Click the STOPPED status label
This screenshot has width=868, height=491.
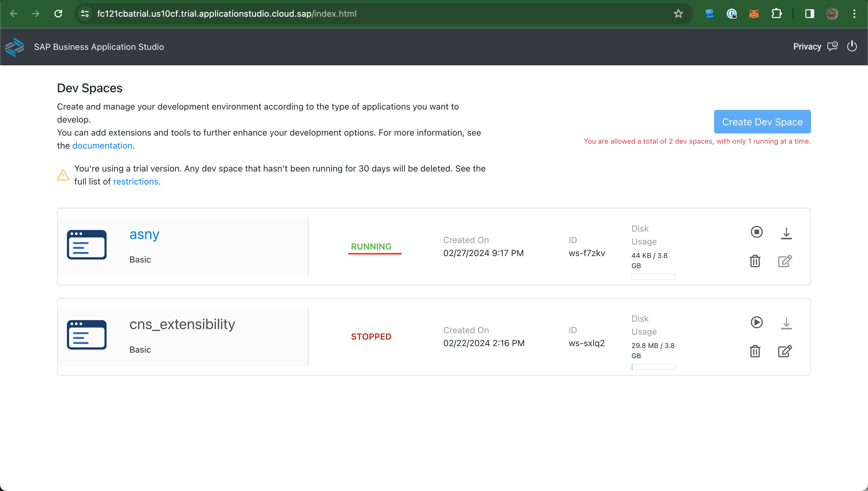pos(371,337)
